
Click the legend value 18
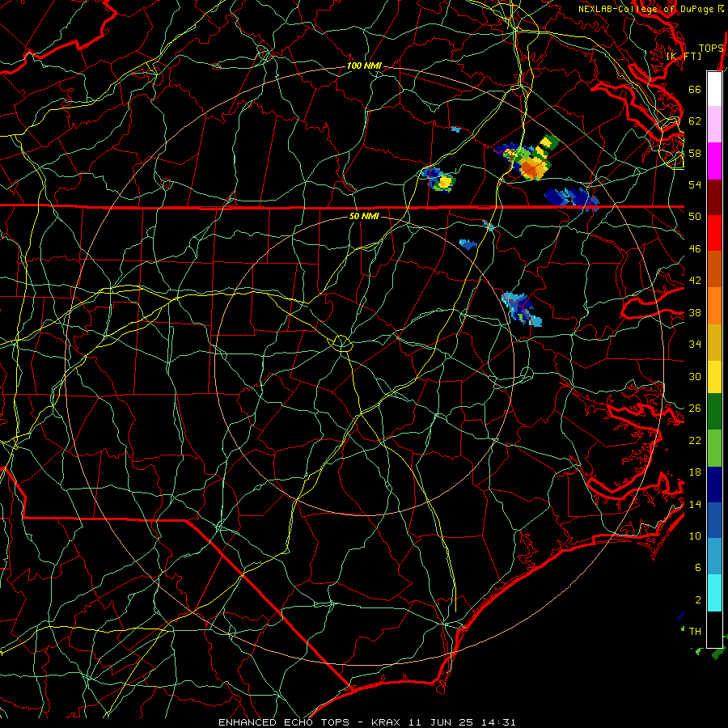click(695, 472)
